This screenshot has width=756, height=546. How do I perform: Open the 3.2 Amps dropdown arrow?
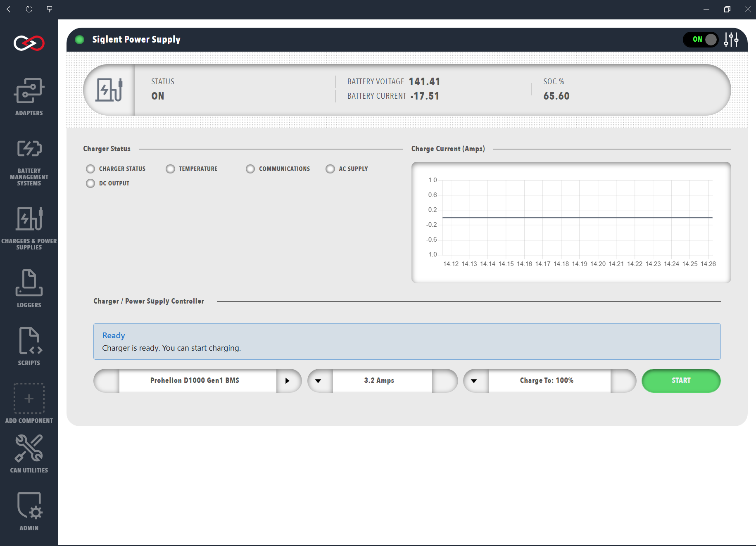click(319, 381)
